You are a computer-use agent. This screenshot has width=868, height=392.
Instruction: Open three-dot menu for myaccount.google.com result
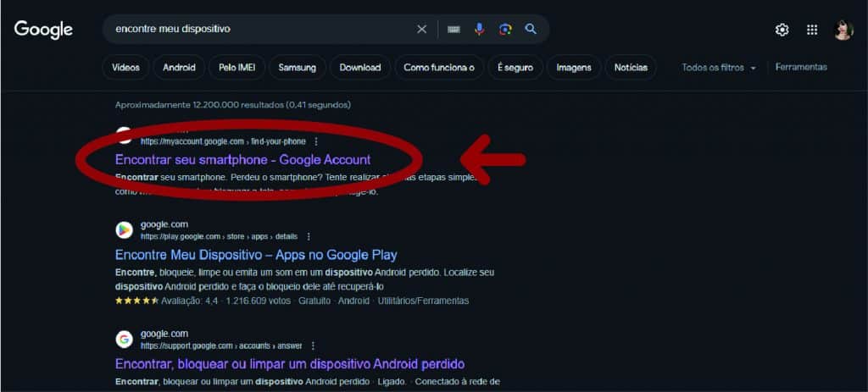316,141
